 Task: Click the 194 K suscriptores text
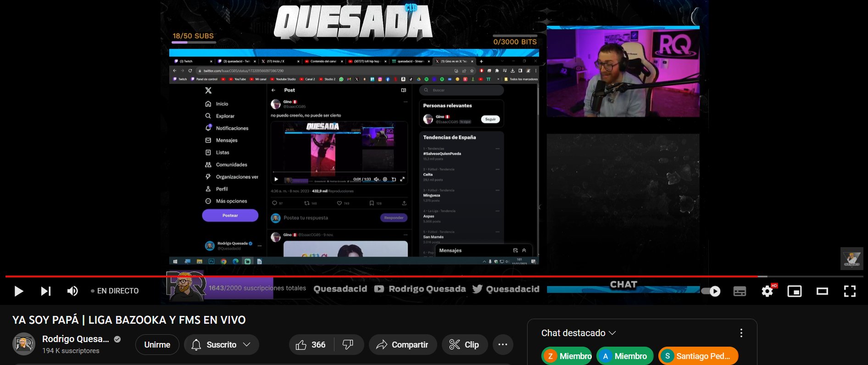pos(71,351)
